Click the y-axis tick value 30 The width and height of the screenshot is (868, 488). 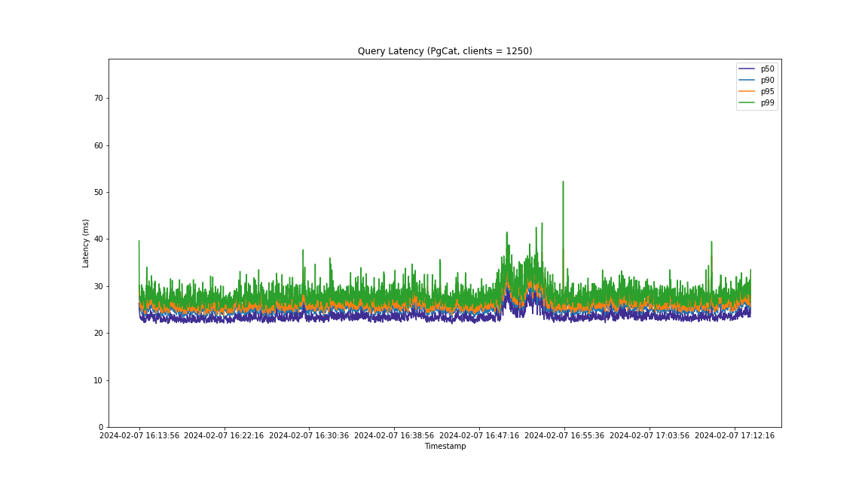99,286
